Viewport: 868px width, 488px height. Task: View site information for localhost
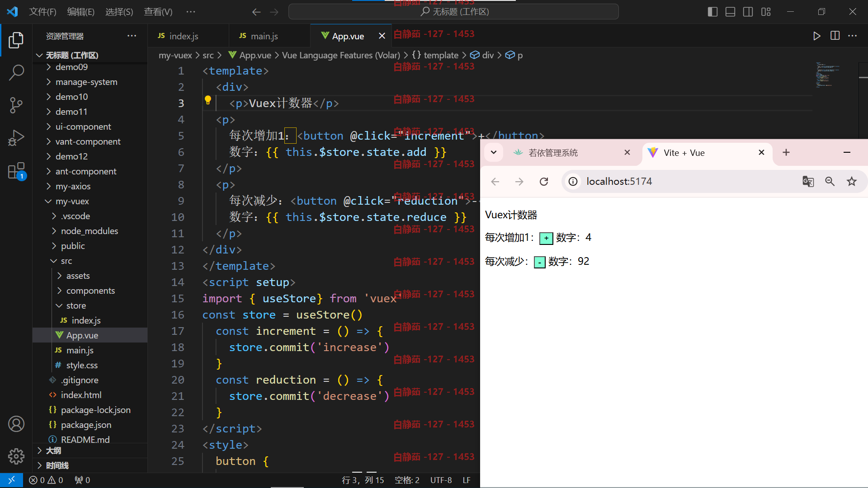[573, 182]
